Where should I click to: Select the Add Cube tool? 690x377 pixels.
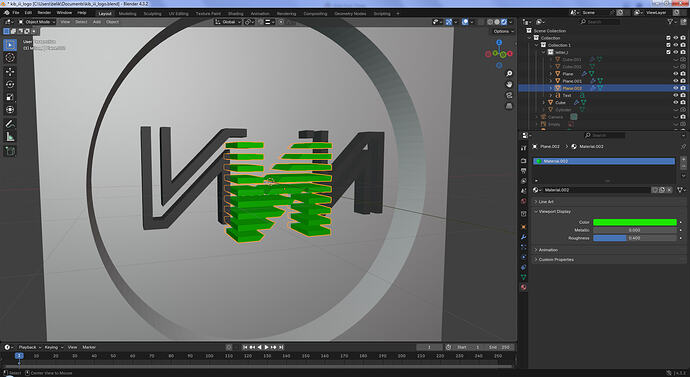coord(10,151)
